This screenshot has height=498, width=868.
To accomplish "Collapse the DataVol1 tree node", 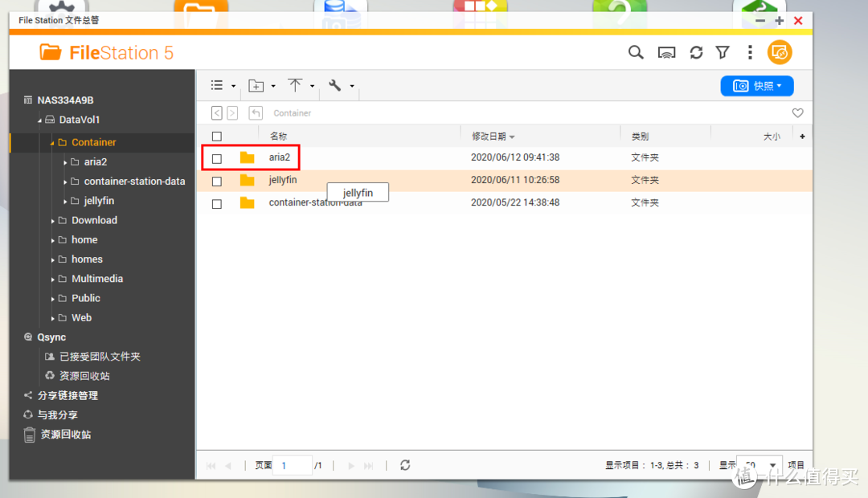I will click(x=39, y=120).
